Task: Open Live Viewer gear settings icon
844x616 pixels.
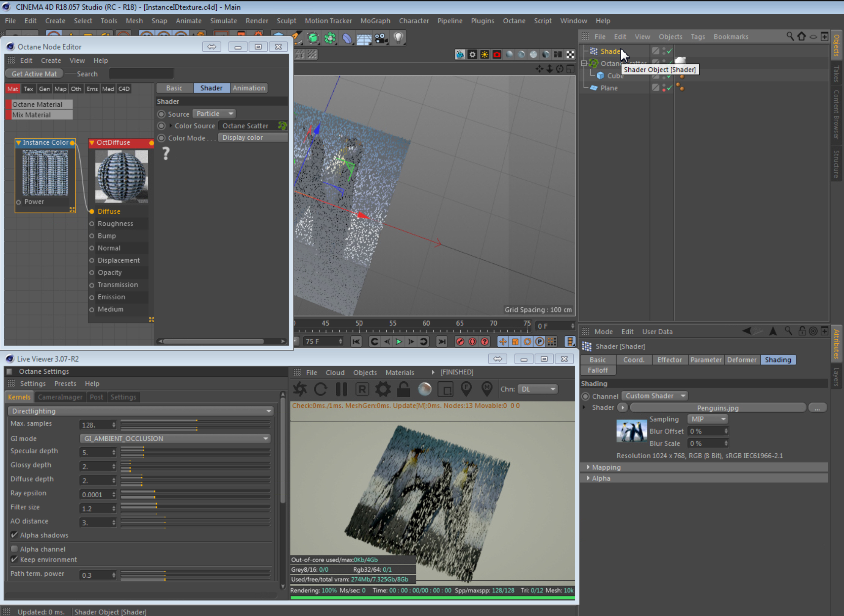Action: coord(383,389)
